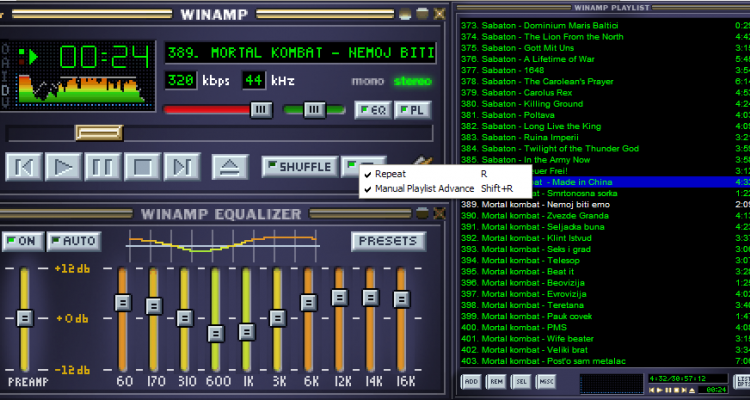Viewport: 750px width, 400px height.
Task: Click the 16K equalizer band handle
Action: pos(401,300)
